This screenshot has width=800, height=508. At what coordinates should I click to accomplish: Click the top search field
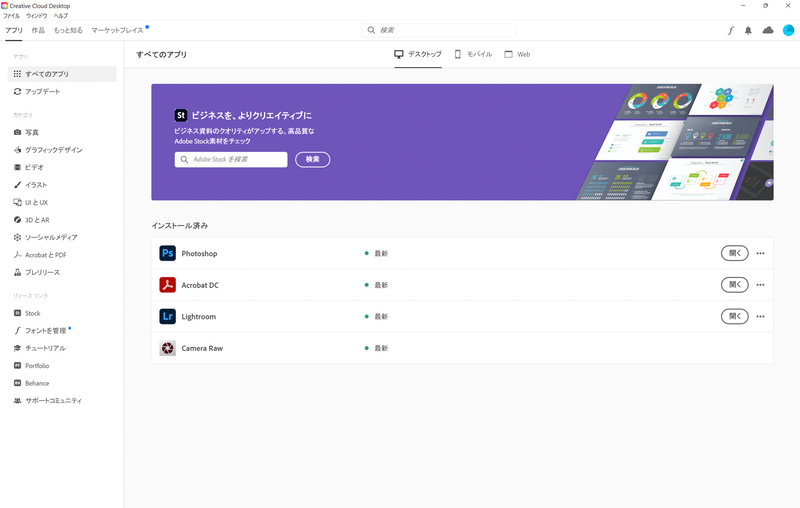439,30
